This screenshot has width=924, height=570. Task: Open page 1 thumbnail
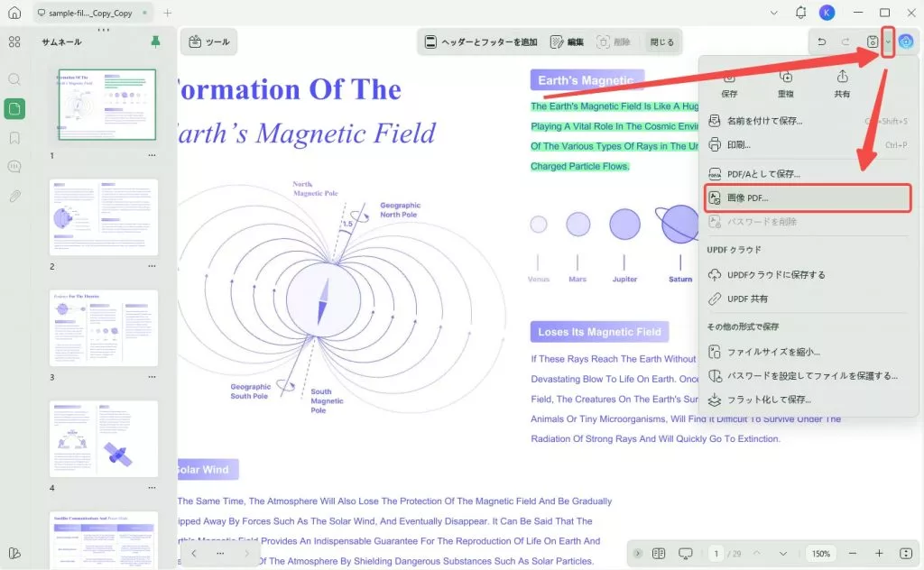tap(107, 105)
